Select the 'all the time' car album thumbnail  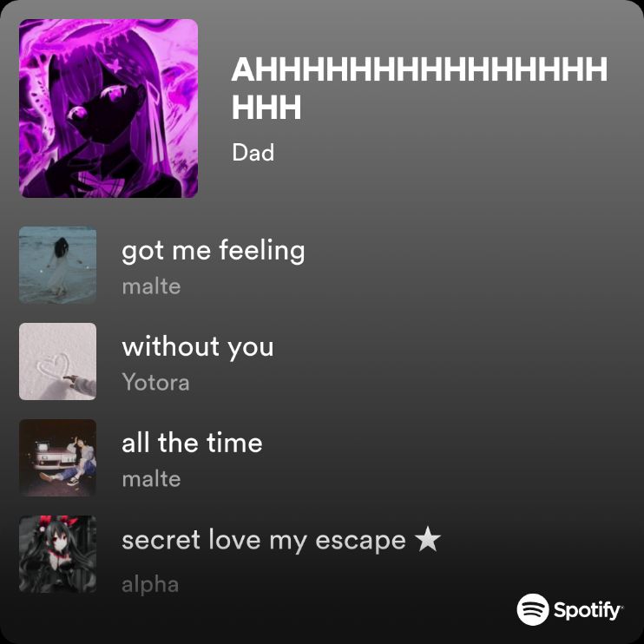coord(57,458)
